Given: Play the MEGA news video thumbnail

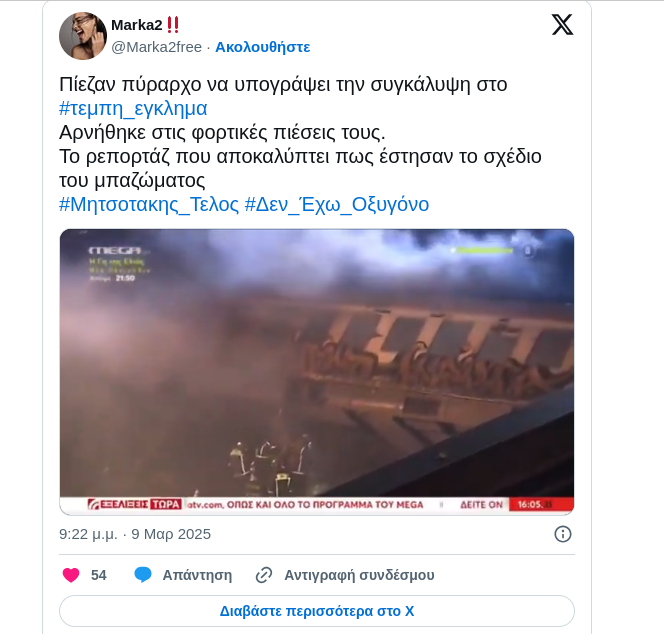Looking at the screenshot, I should tap(317, 372).
